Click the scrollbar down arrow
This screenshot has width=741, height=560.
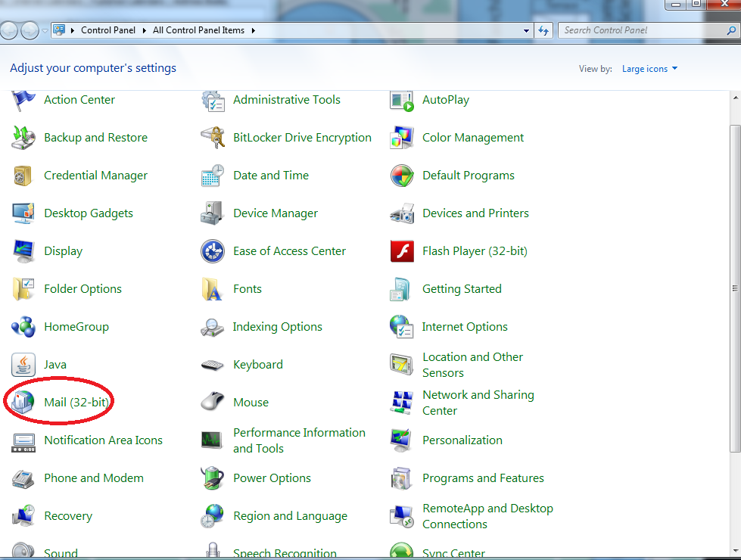[x=736, y=551]
